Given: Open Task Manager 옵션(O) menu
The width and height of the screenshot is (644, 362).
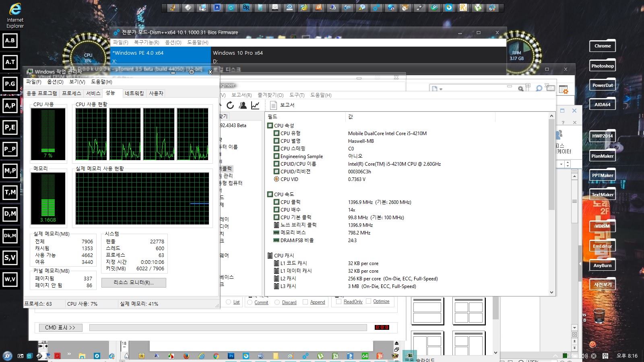Looking at the screenshot, I should [x=55, y=82].
